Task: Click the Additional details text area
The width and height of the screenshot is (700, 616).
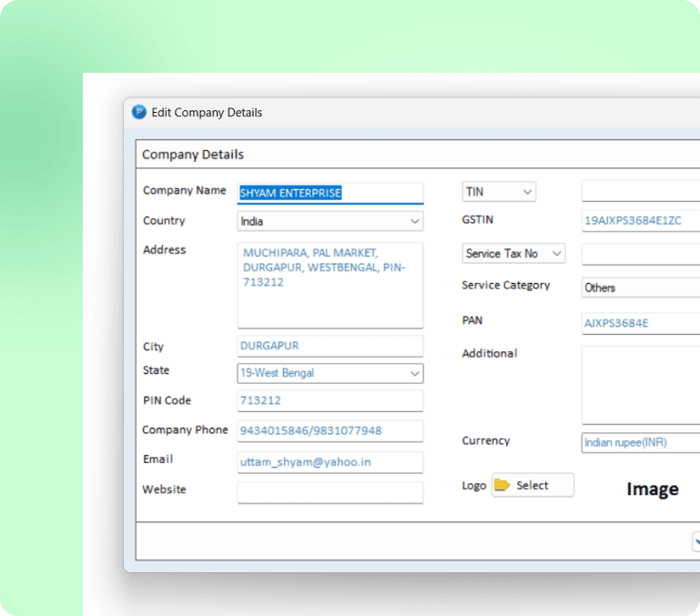Action: [641, 385]
